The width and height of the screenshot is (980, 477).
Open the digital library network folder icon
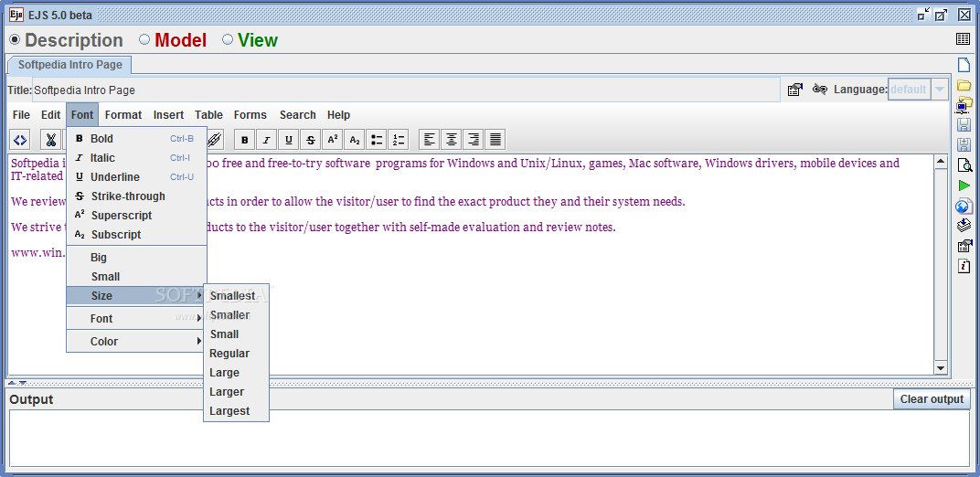coord(964,104)
